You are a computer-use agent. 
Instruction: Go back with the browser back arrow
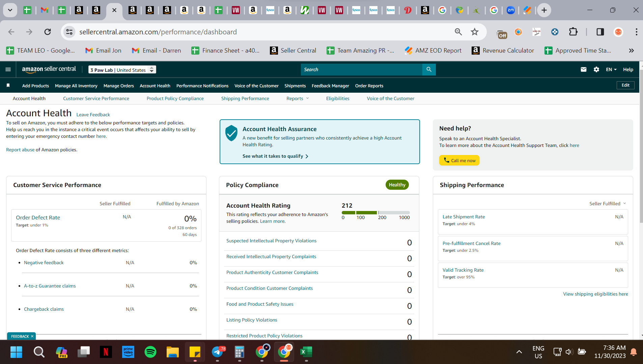[x=11, y=32]
